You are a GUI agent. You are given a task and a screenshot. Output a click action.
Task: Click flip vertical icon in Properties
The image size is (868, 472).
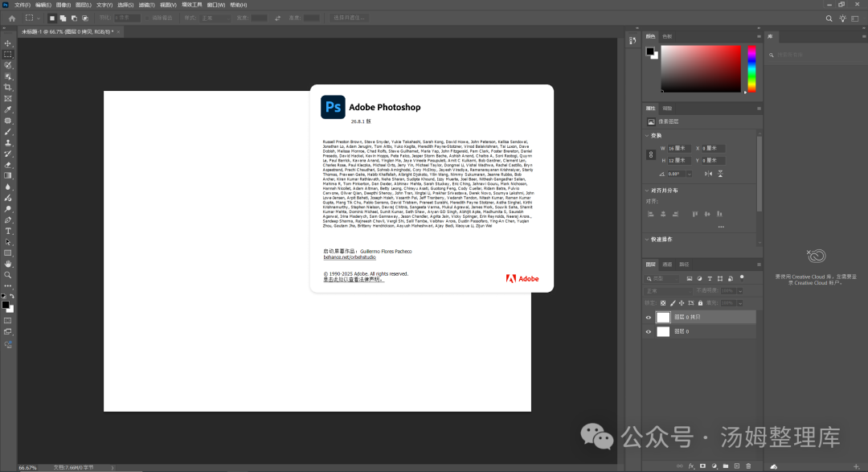720,174
